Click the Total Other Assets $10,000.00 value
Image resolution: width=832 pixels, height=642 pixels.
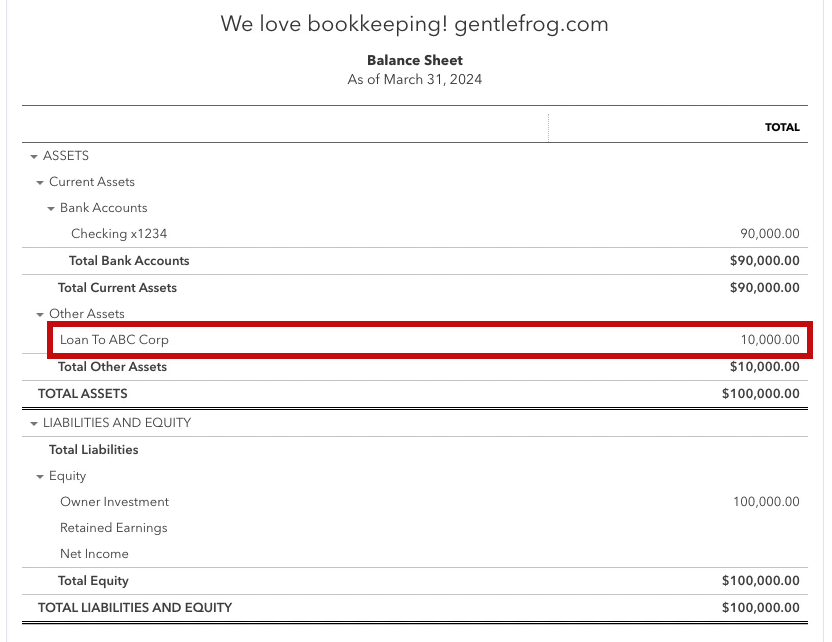[765, 367]
